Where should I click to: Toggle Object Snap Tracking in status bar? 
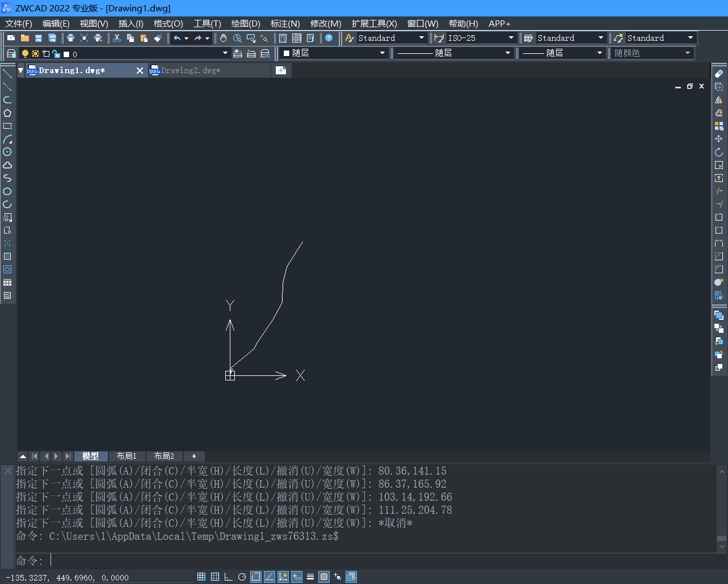(x=270, y=577)
